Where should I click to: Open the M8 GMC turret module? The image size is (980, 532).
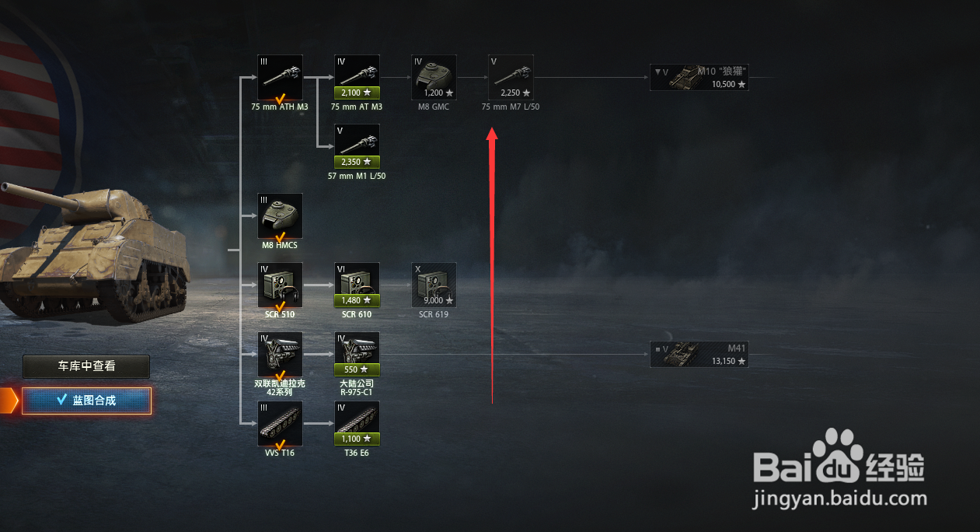click(x=434, y=78)
